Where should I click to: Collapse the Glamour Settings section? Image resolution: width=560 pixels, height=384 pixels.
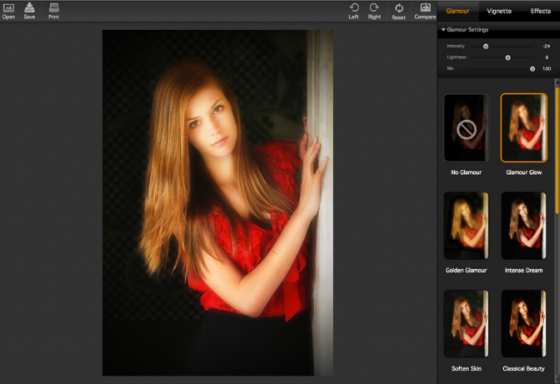click(443, 30)
